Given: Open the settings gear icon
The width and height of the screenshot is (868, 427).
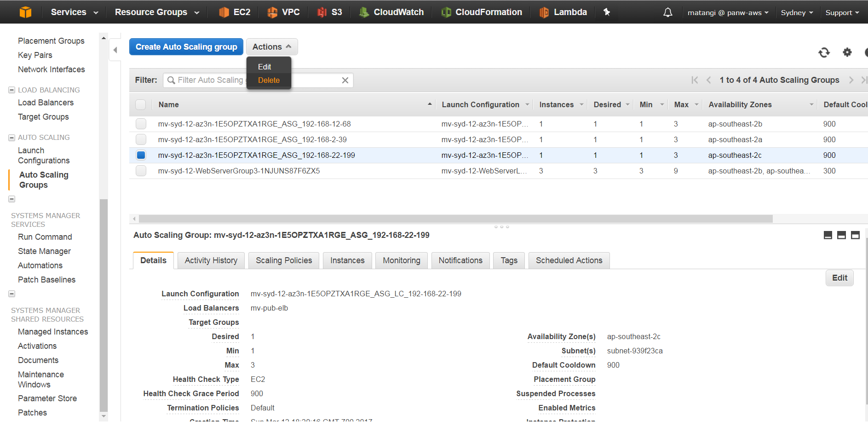Looking at the screenshot, I should tap(847, 52).
